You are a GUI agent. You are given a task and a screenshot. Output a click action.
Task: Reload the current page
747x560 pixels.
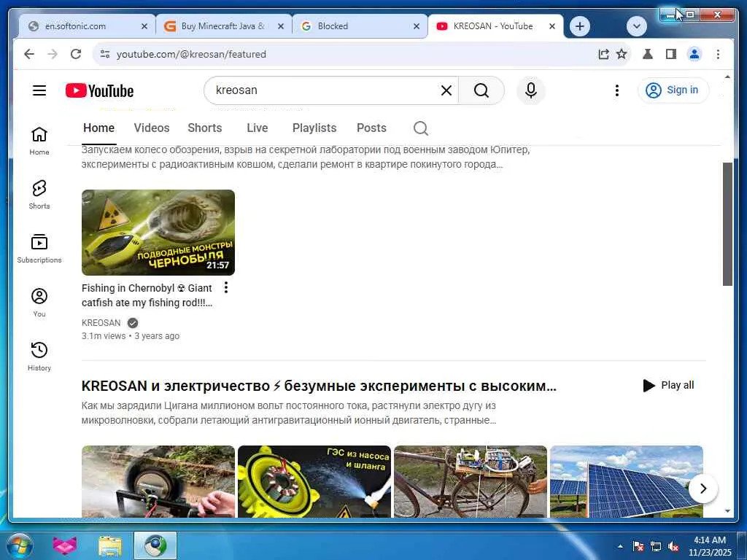76,54
